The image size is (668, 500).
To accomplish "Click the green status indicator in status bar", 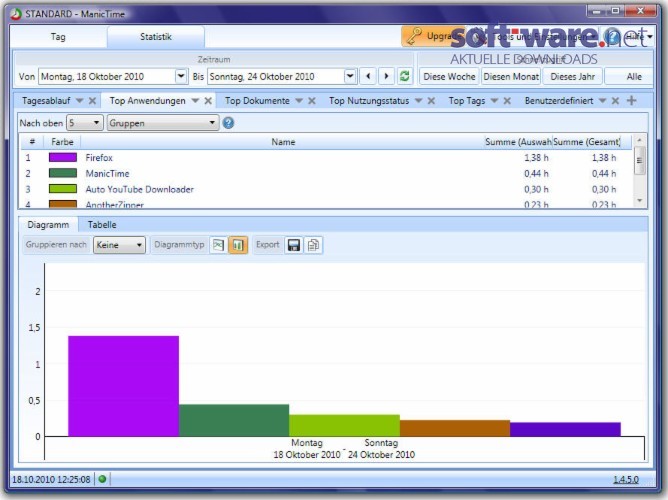I will coord(102,479).
